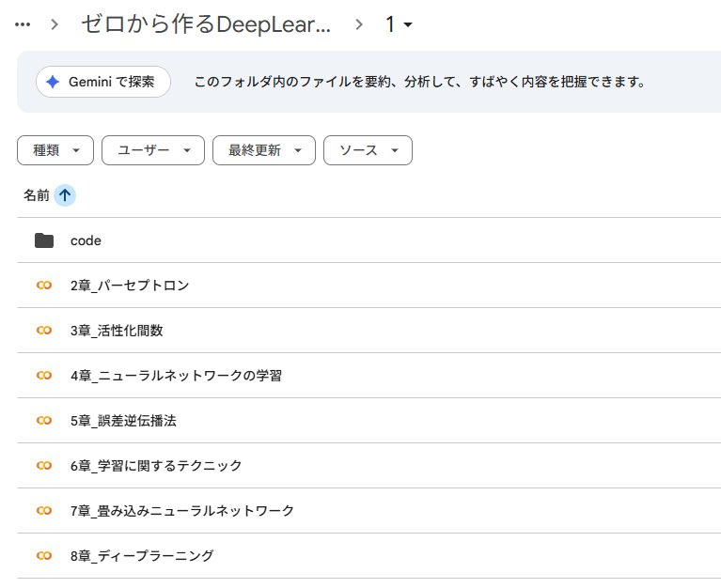Screen dimensions: 721x588
Task: Select the file 7章_畳み込みニューラルネットワーク
Action: point(182,510)
